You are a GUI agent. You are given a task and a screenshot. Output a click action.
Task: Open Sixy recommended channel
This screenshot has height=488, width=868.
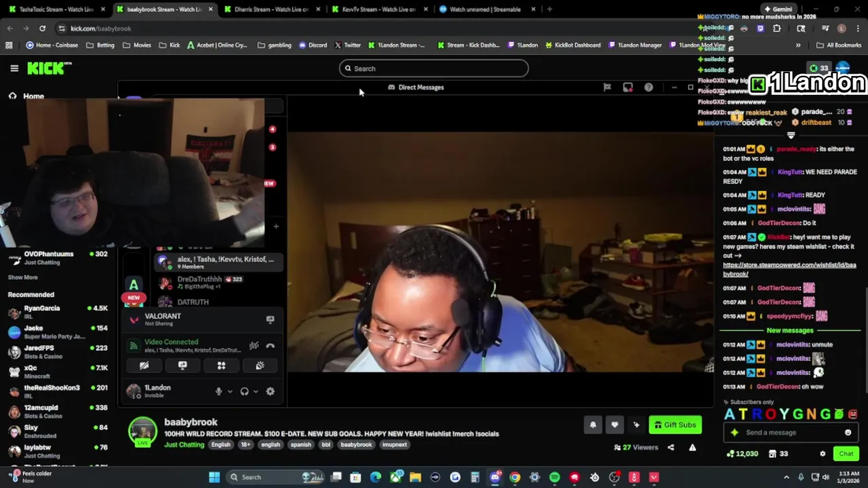(58, 431)
